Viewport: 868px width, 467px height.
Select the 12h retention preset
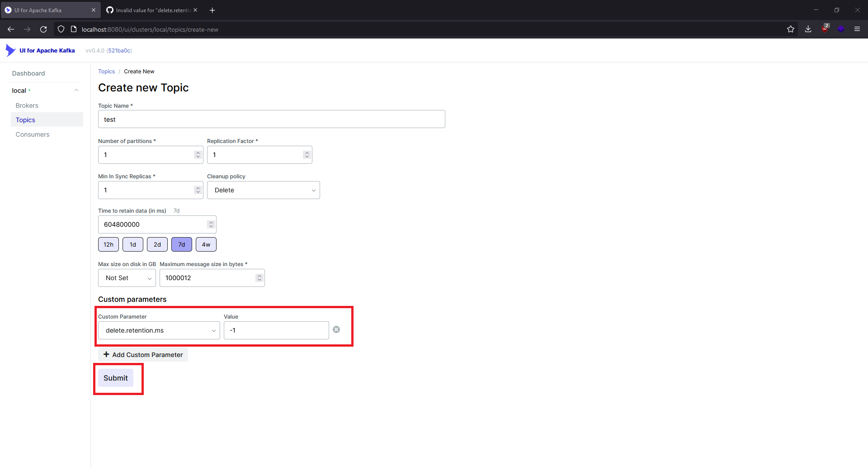(108, 244)
